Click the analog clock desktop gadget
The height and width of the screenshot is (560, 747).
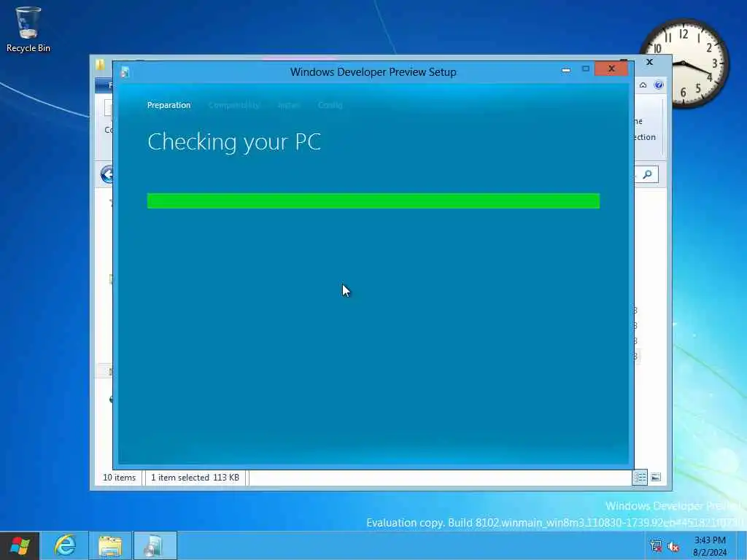click(x=684, y=63)
